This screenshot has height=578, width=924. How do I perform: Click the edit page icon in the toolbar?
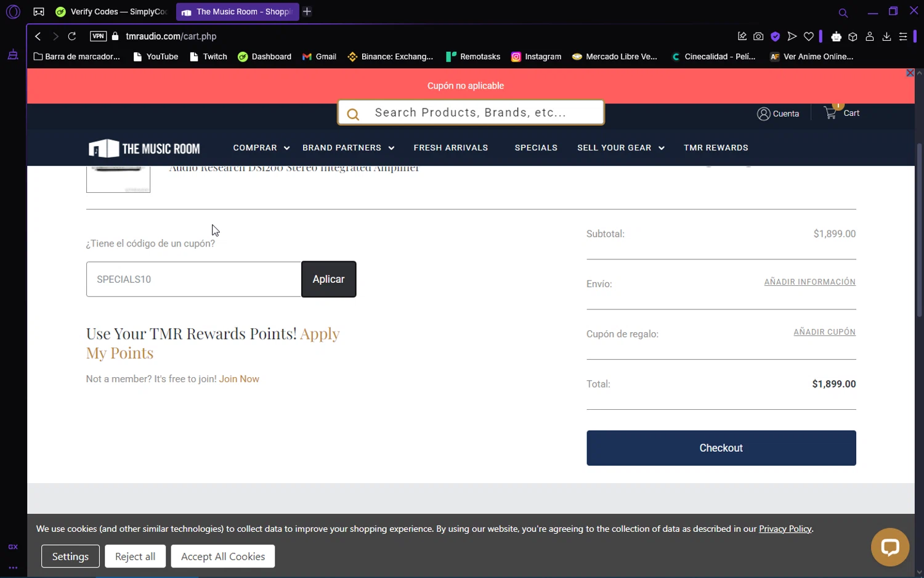[x=742, y=36]
